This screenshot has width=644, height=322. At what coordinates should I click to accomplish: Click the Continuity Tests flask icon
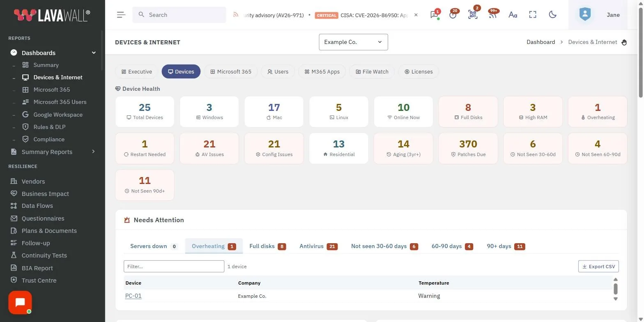14,255
